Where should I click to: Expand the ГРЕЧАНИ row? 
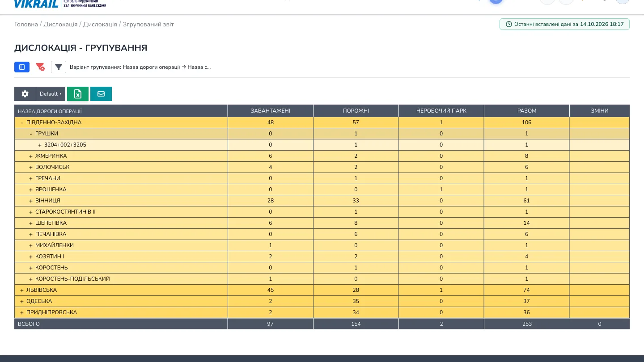[31, 178]
